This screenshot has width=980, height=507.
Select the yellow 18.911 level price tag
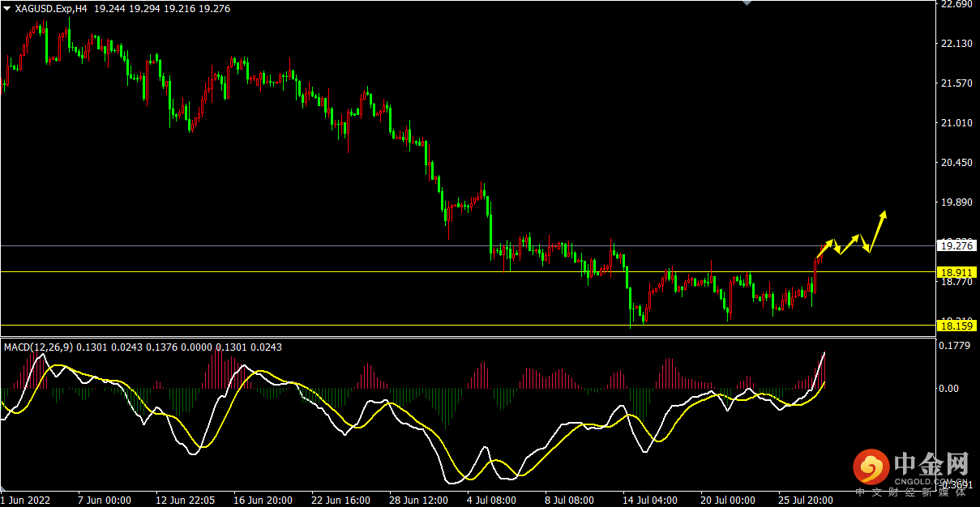click(x=956, y=272)
